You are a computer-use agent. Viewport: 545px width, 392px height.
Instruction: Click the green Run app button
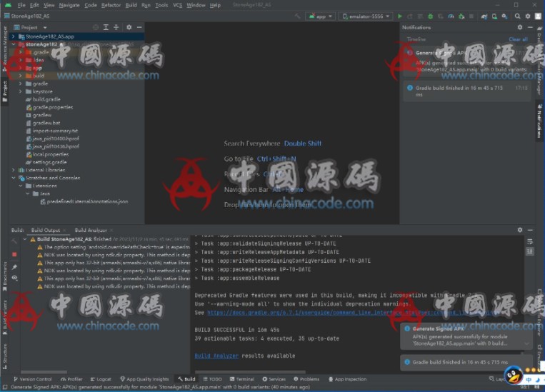pyautogui.click(x=400, y=16)
